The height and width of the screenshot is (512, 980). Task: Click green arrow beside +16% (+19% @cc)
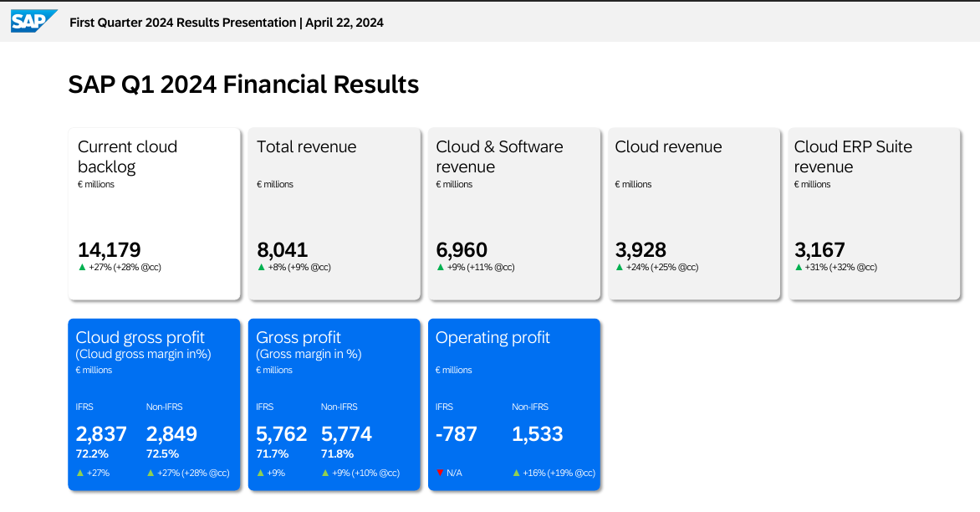point(516,473)
